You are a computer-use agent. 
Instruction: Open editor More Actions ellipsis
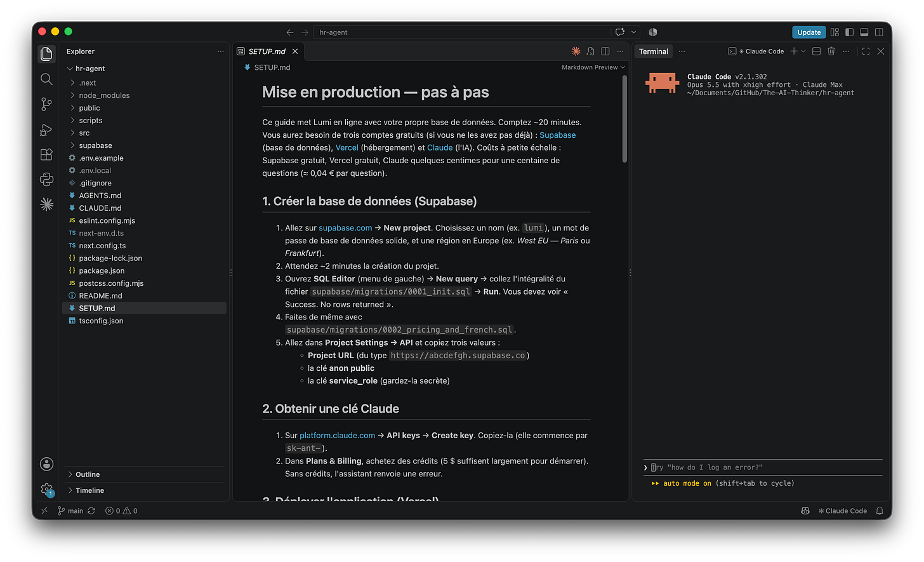(x=620, y=51)
